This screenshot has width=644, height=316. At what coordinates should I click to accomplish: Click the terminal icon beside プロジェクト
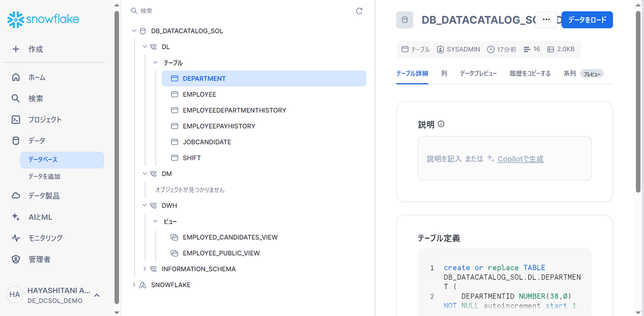tap(16, 120)
